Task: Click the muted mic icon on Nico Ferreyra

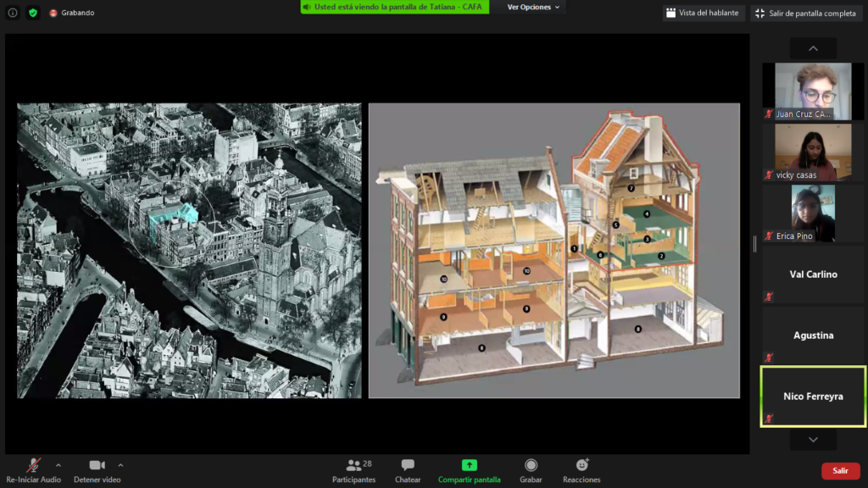Action: click(x=768, y=419)
